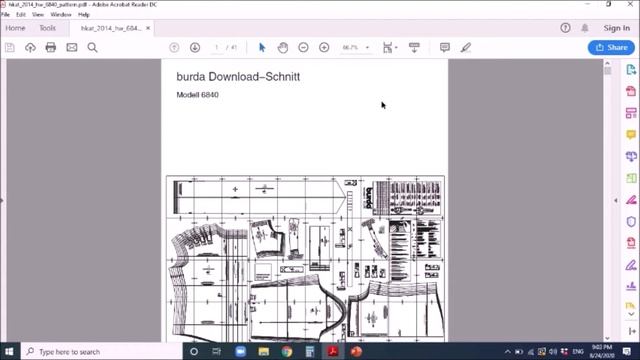Open the Fill & Sign pen tool in right pane
Image resolution: width=640 pixels, height=360 pixels.
pos(631,265)
